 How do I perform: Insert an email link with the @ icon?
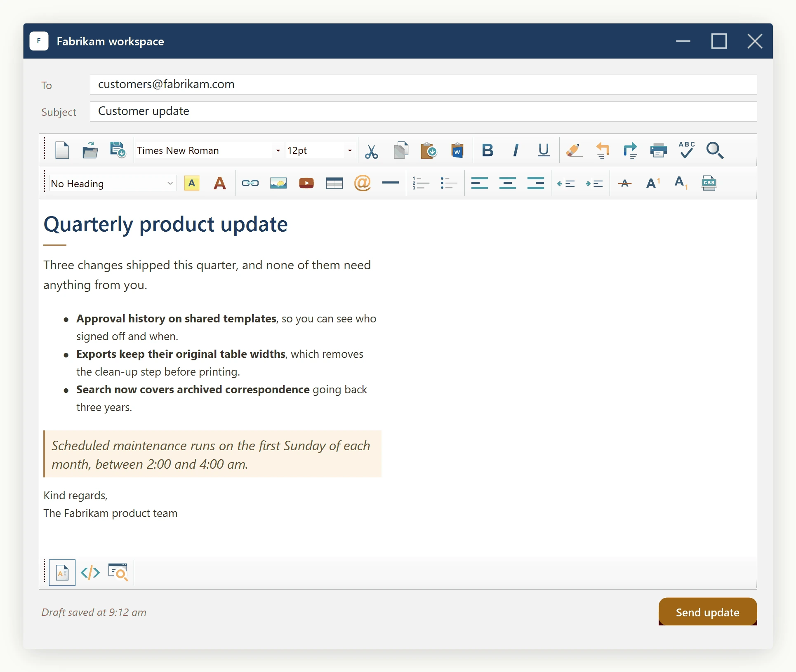[363, 183]
